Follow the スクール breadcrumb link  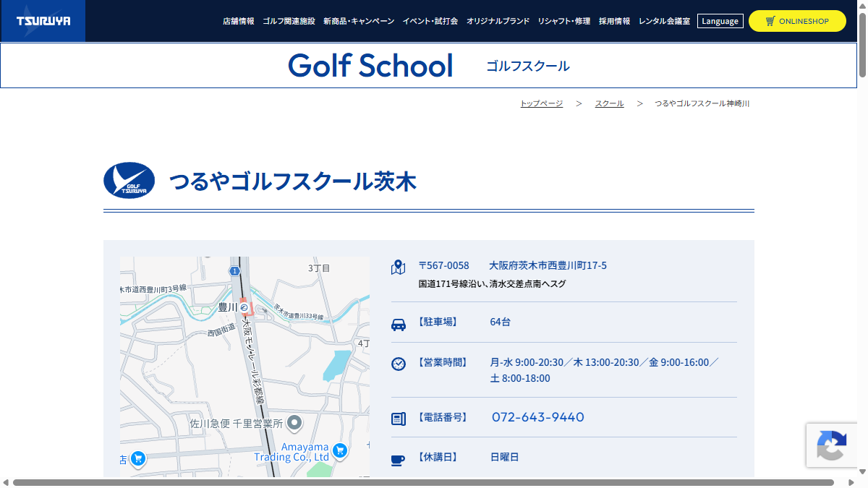tap(609, 103)
